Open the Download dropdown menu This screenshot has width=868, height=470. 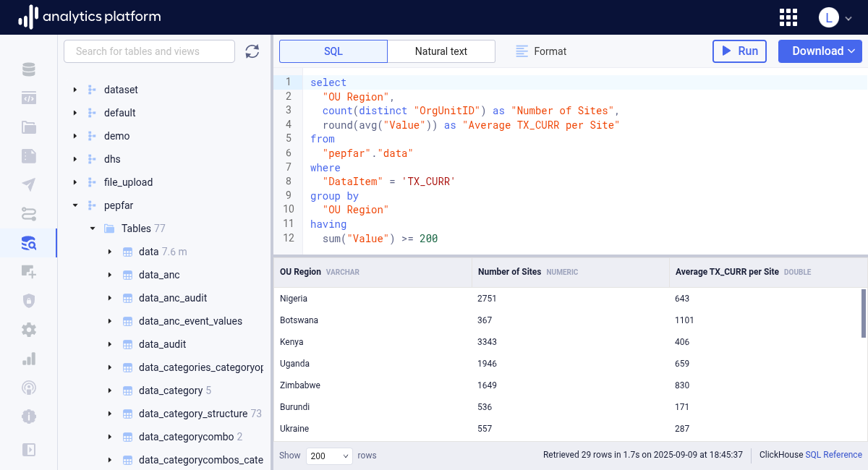click(x=820, y=51)
